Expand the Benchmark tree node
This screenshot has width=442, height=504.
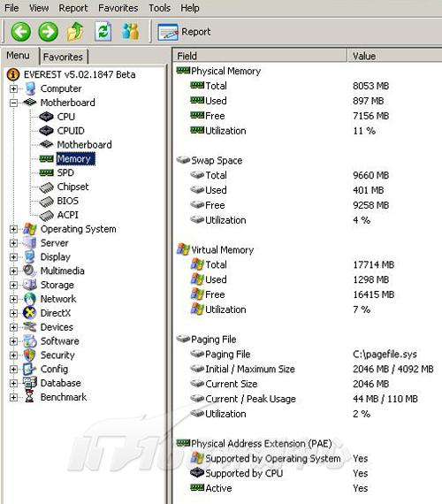click(13, 397)
